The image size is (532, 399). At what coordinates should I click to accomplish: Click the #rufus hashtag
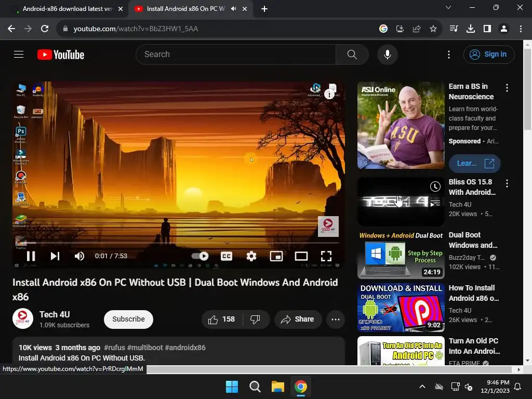click(114, 348)
